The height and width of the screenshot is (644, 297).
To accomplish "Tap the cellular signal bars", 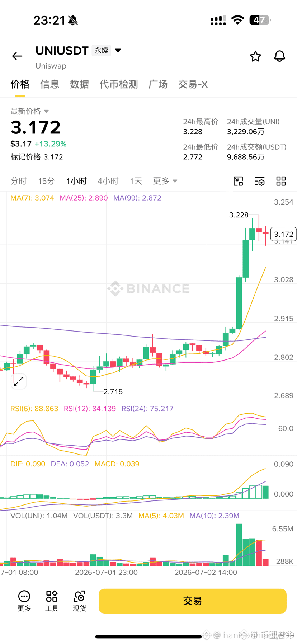I will pos(218,20).
